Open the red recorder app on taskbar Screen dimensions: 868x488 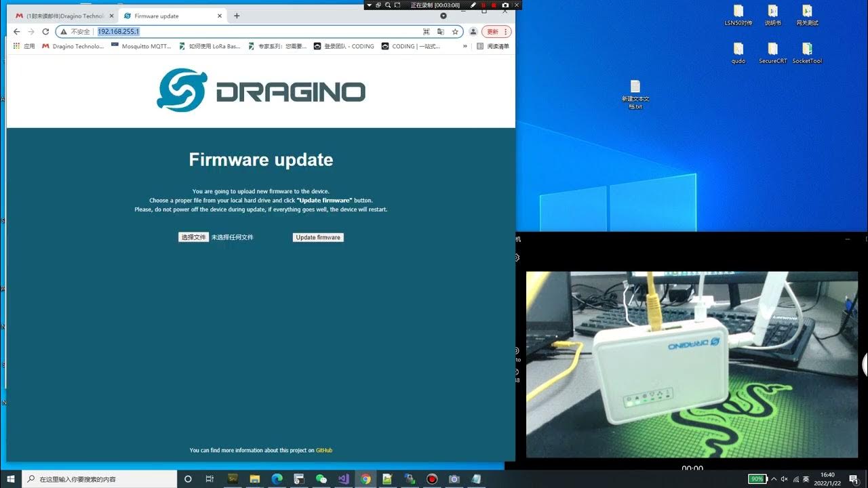432,479
